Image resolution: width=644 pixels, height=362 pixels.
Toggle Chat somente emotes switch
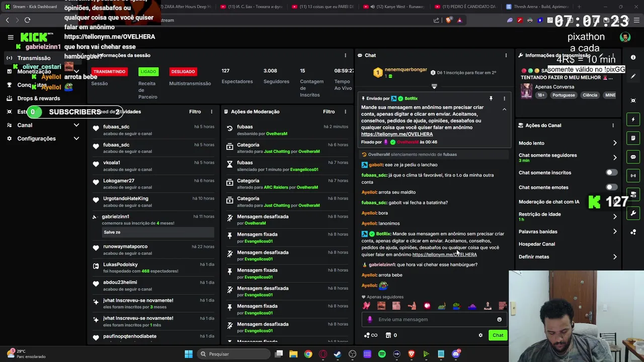coord(611,187)
